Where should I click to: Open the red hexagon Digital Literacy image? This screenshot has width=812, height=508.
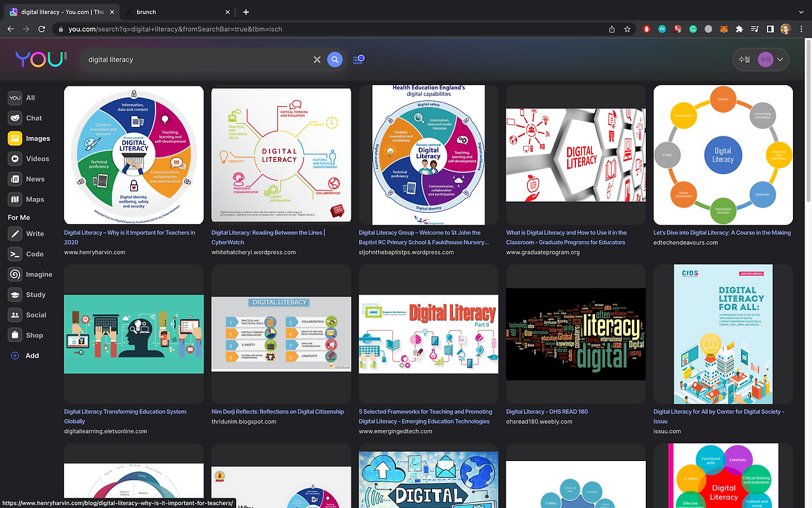(576, 155)
